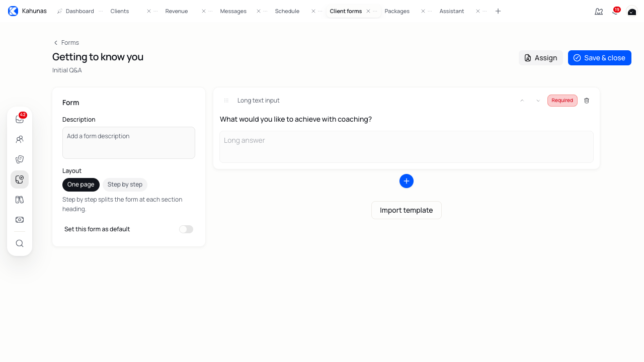
Task: Close the Packages tab
Action: click(x=423, y=11)
